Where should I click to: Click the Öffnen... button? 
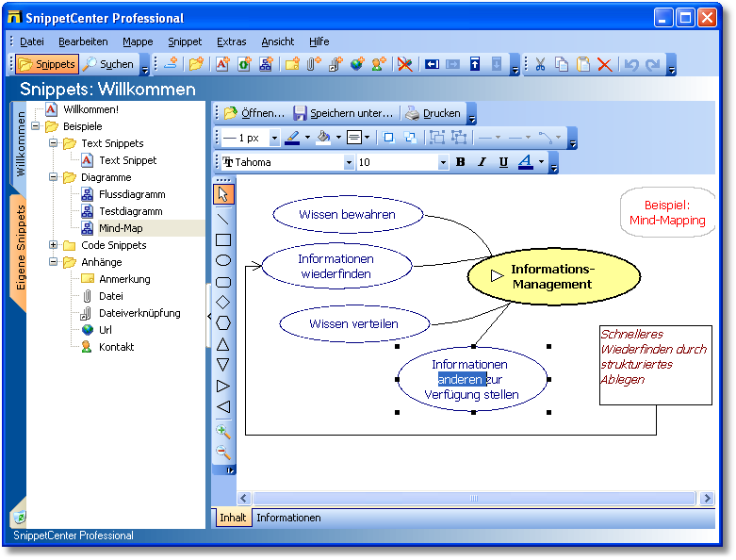coord(254,113)
